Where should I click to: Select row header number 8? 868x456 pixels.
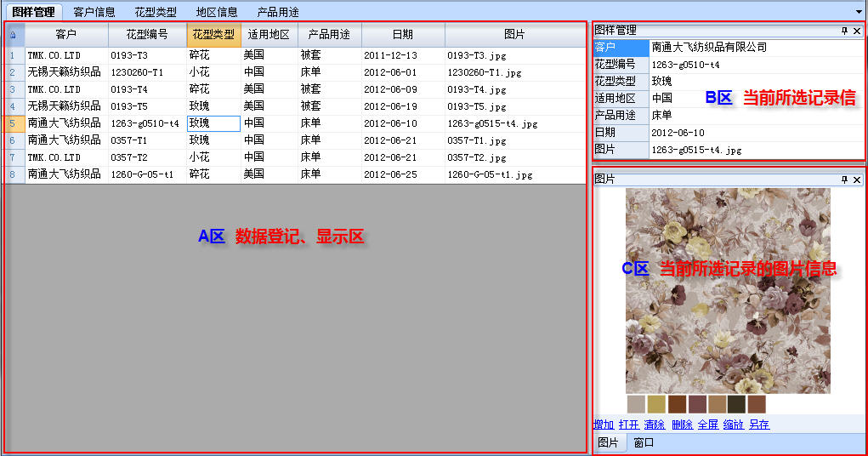[x=14, y=174]
